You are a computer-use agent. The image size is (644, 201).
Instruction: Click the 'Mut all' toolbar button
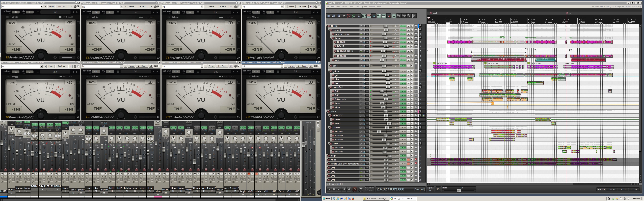click(409, 16)
